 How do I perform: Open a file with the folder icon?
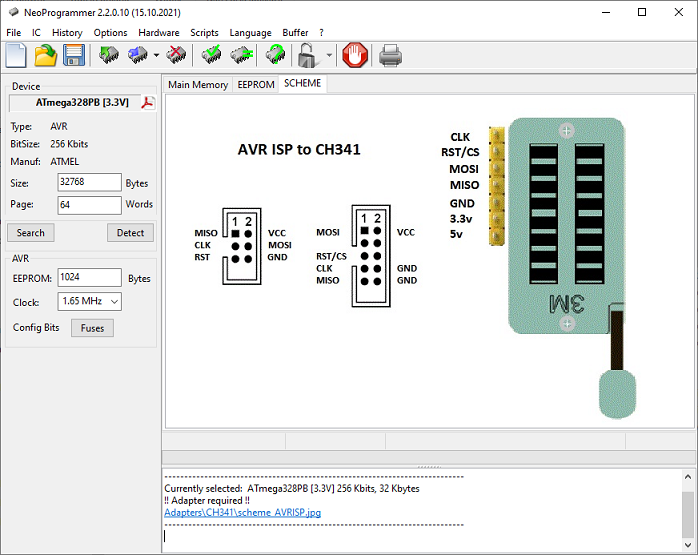(46, 56)
